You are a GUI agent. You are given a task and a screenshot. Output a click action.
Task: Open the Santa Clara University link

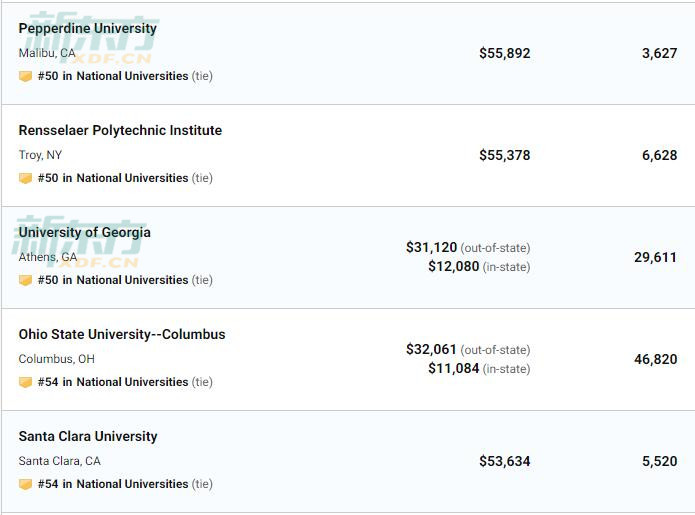coord(88,436)
